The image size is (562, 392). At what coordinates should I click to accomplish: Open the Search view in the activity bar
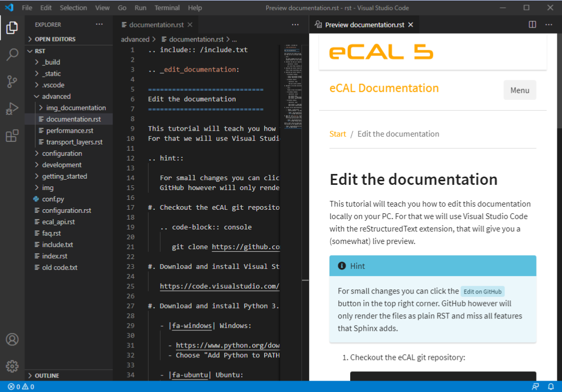tap(12, 54)
